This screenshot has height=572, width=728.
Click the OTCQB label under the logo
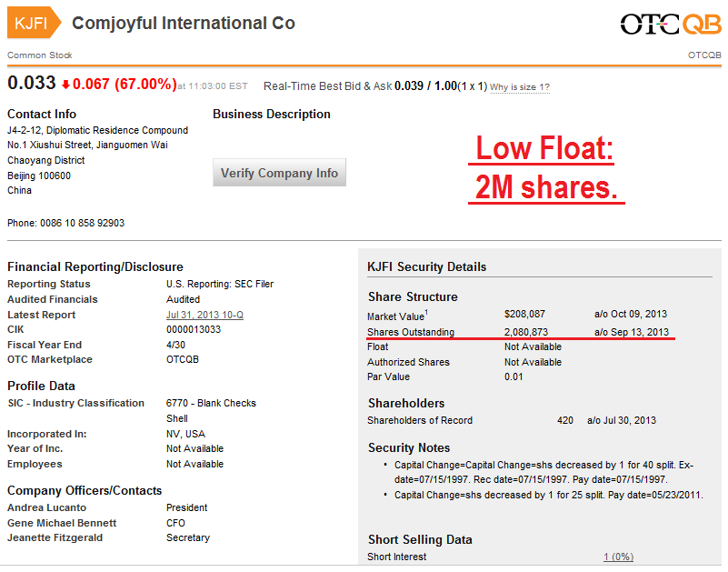tap(704, 55)
